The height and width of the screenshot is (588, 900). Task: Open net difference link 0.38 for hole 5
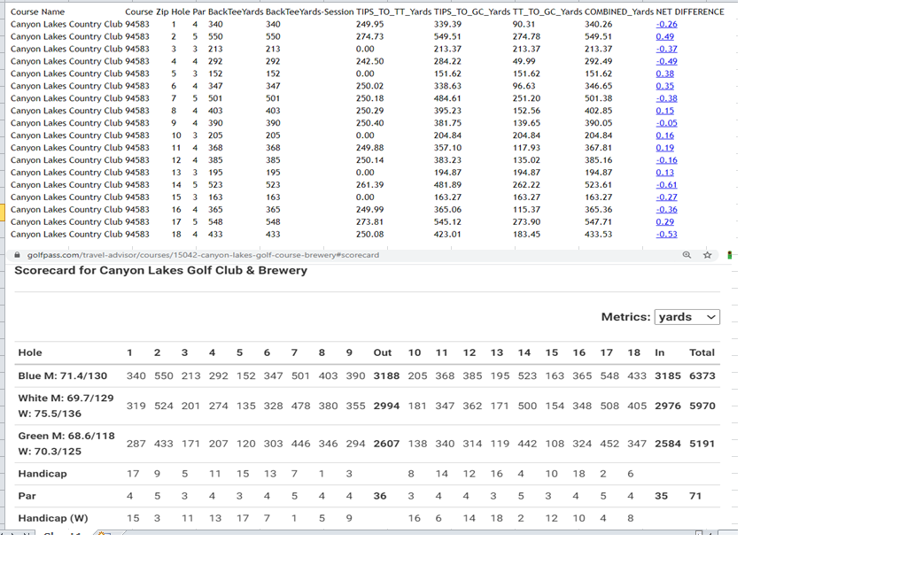pos(664,73)
